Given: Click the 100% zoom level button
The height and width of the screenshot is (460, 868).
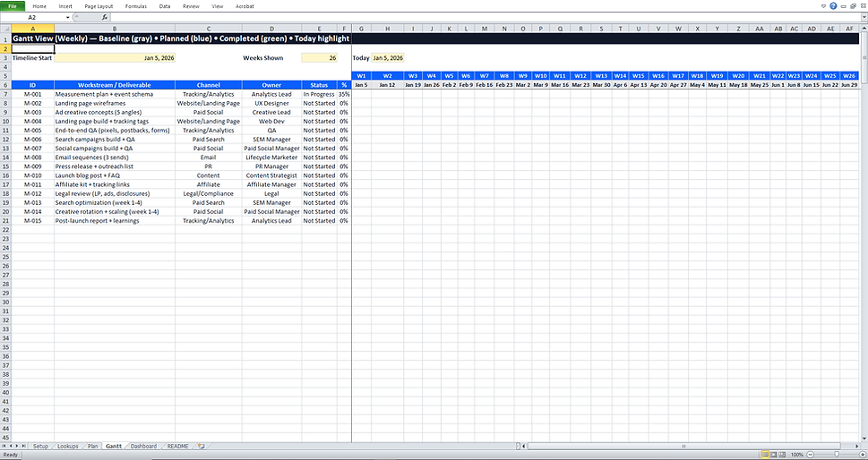Looking at the screenshot, I should (796, 454).
